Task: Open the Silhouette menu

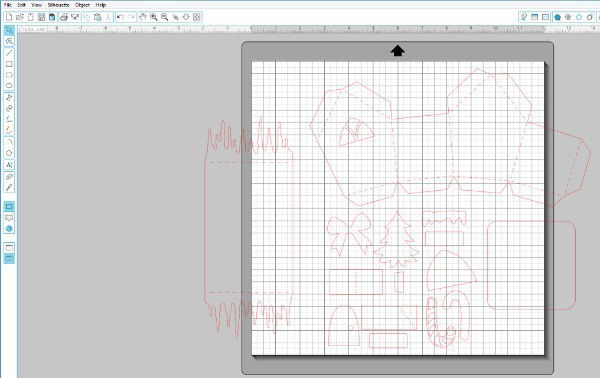Action: coord(58,5)
